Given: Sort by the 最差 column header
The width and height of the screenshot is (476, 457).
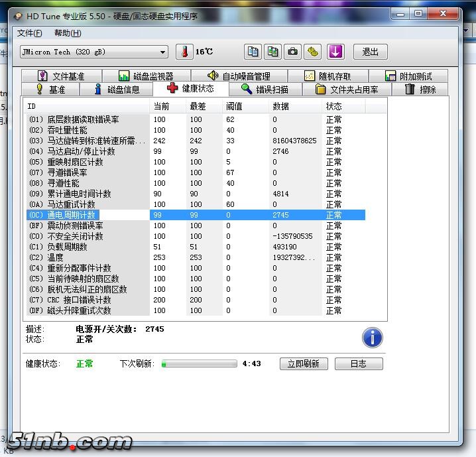Looking at the screenshot, I should [x=204, y=106].
